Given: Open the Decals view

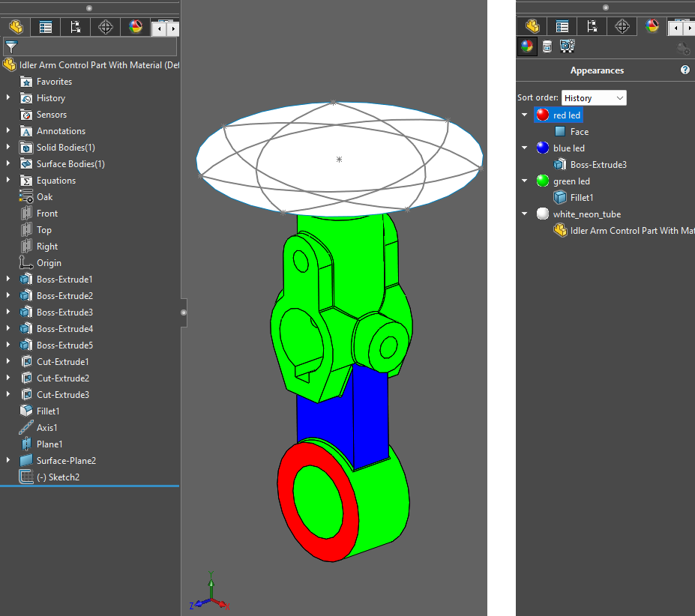Looking at the screenshot, I should (x=547, y=46).
